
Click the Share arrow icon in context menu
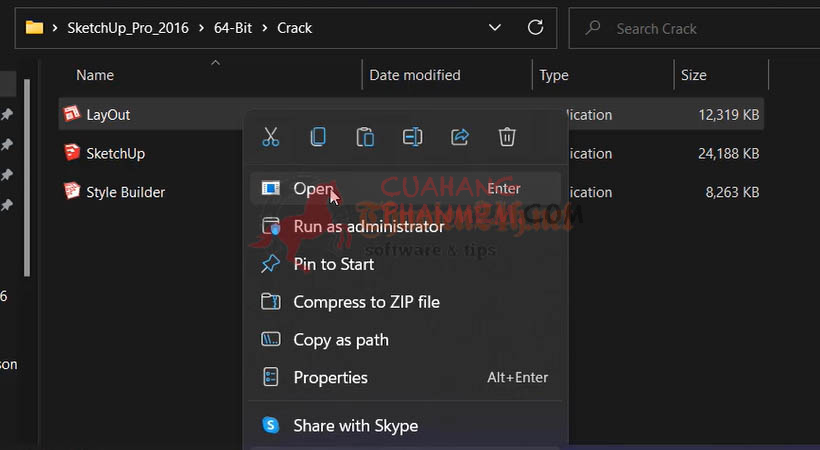460,137
